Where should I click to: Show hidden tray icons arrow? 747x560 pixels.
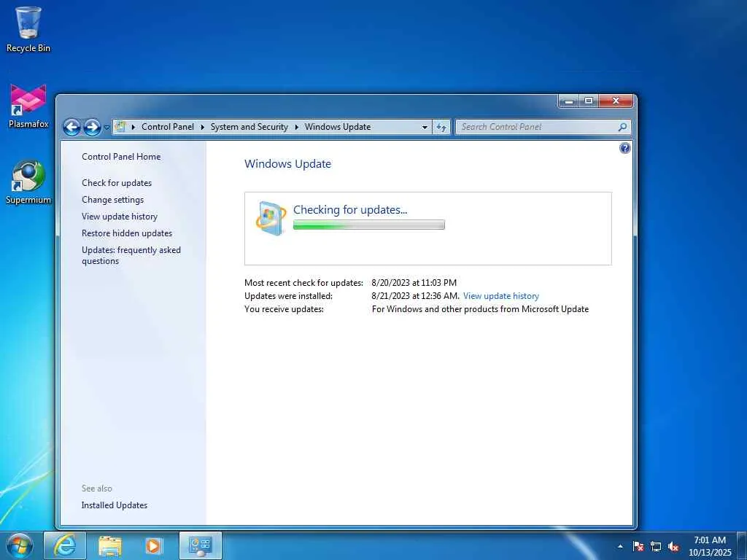pos(620,546)
